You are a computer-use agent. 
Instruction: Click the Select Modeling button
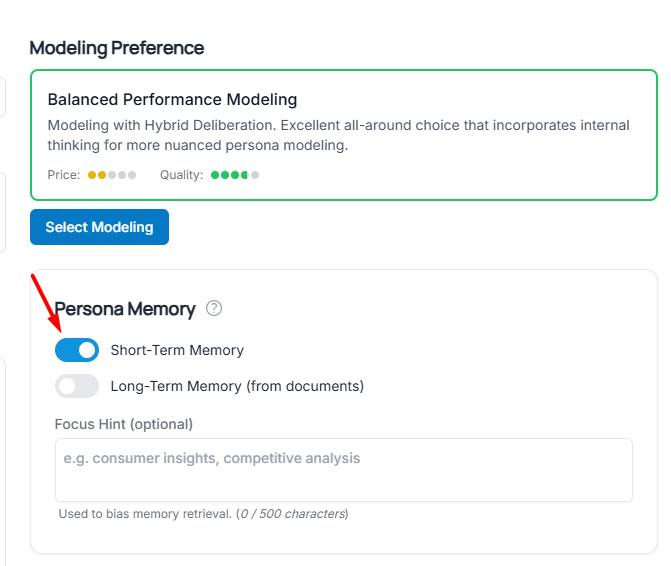(99, 227)
